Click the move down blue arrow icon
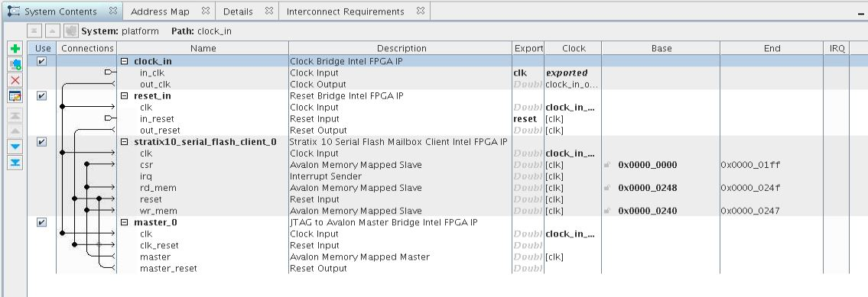 (15, 147)
